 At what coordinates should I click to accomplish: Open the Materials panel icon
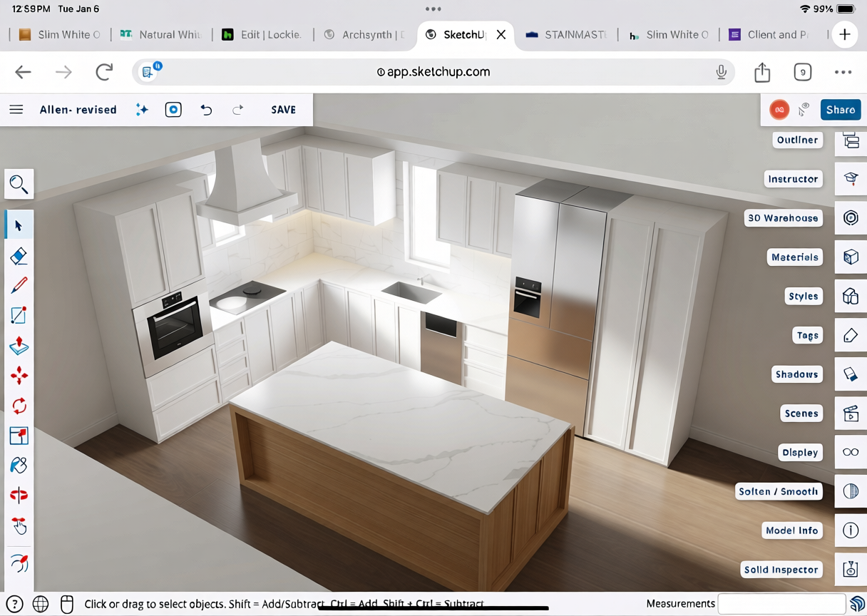[851, 257]
